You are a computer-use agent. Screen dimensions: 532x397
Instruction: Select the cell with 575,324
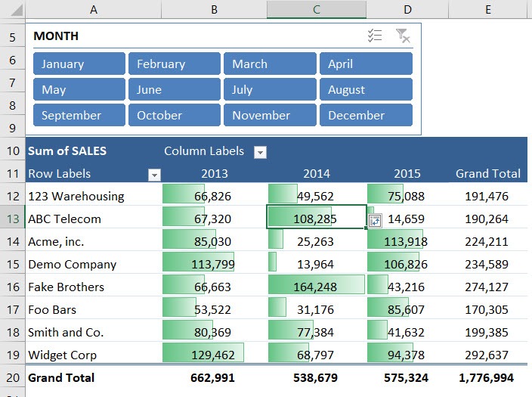pos(407,377)
